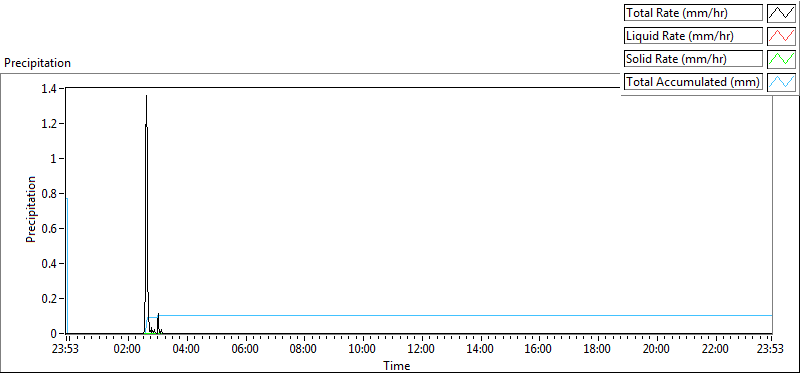Viewport: 800px width, 373px height.
Task: Click the 0 y-axis minimum value
Action: pyautogui.click(x=58, y=334)
